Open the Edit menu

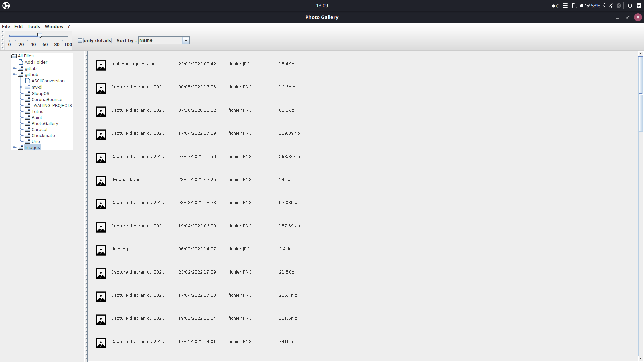pyautogui.click(x=19, y=27)
